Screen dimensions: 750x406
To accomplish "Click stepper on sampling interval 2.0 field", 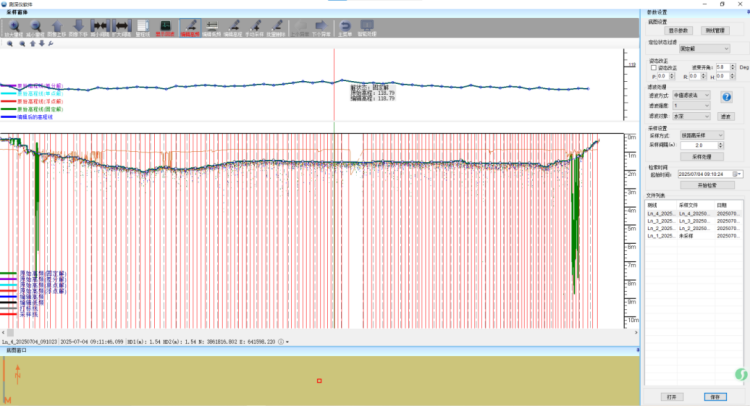I will (x=720, y=145).
